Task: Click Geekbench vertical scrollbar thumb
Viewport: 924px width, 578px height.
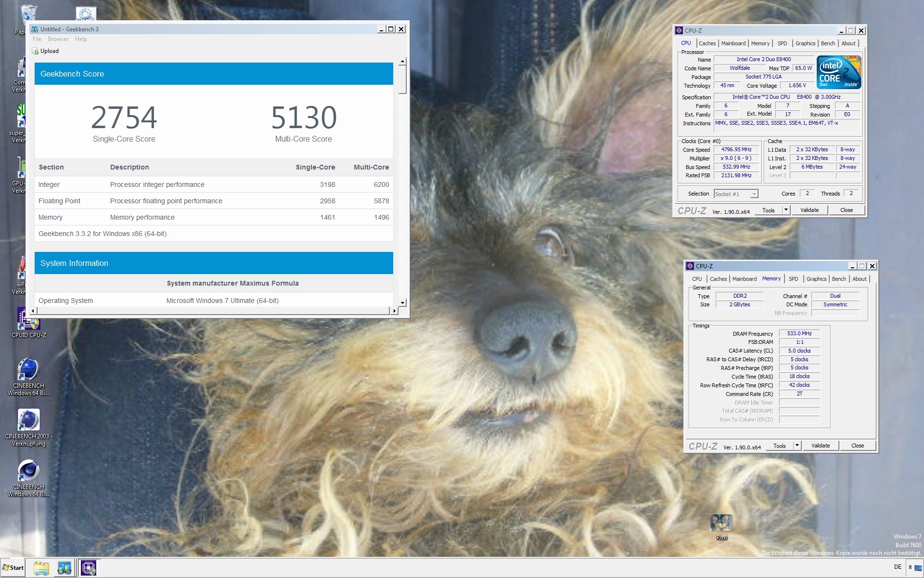Action: tap(402, 80)
